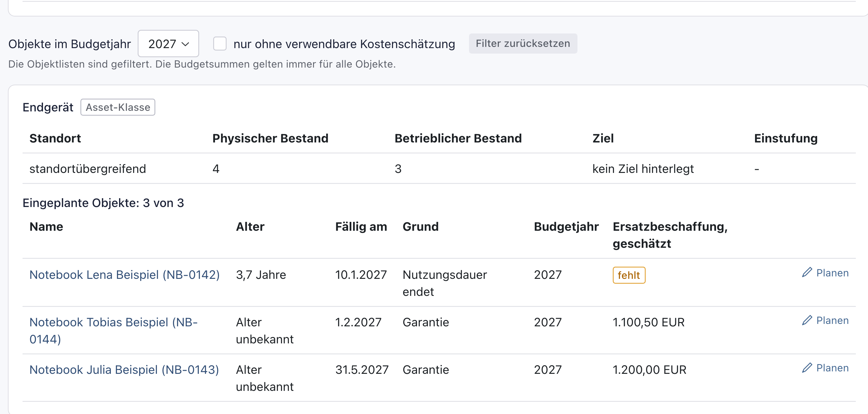Image resolution: width=868 pixels, height=414 pixels.
Task: Click 'Ersatzbeschaffung, geschätzt' column header
Action: point(670,235)
